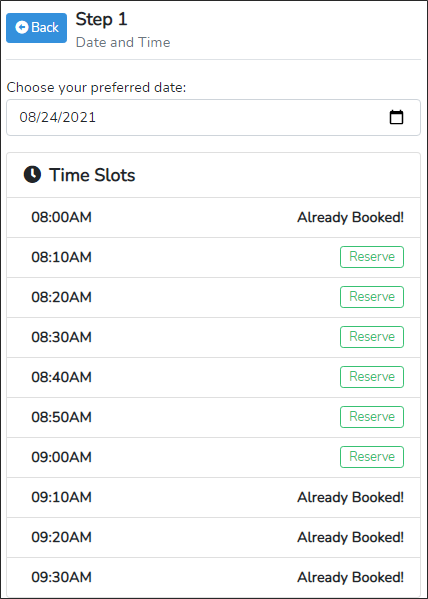Reserve the 09:00AM time slot
This screenshot has height=599, width=428.
(x=372, y=457)
